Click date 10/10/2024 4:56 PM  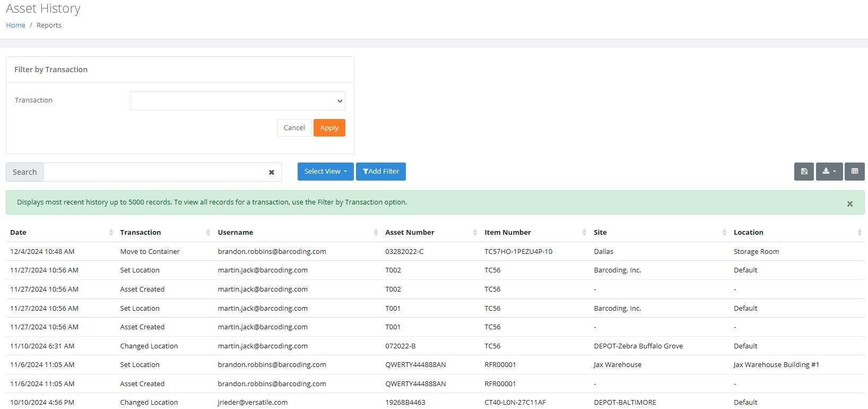(x=42, y=403)
